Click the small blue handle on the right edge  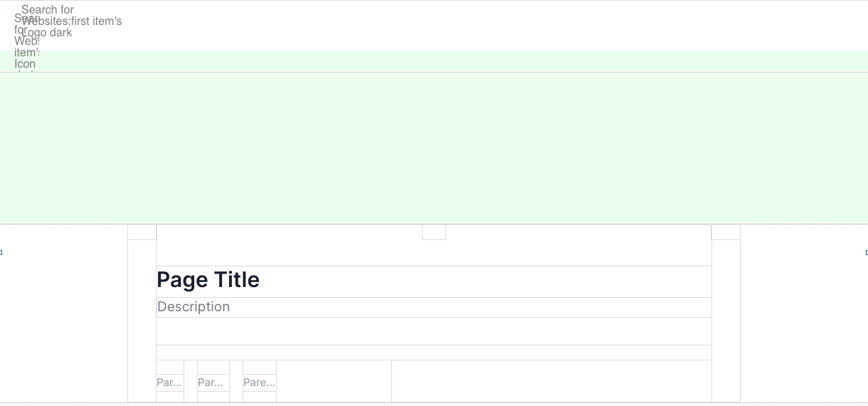pos(866,252)
